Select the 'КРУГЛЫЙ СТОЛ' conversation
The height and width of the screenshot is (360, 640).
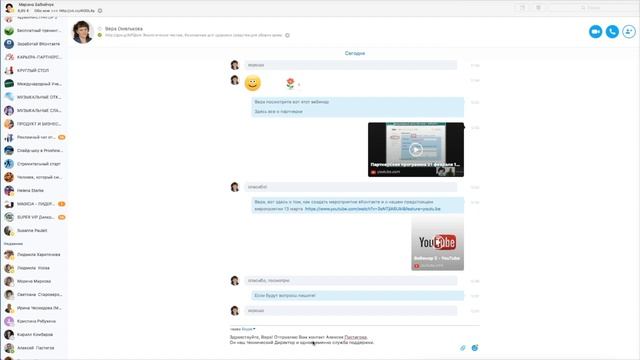[34, 71]
